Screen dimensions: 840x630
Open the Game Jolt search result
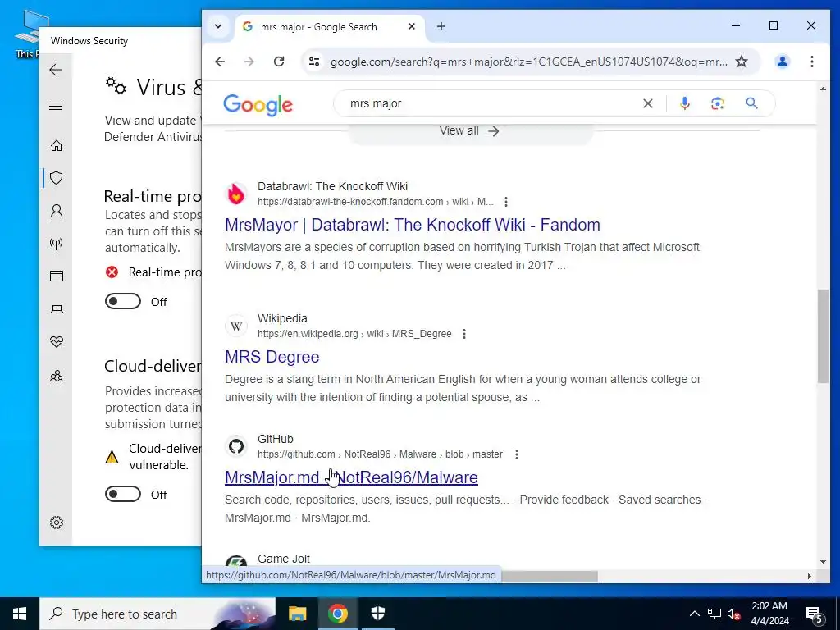(283, 559)
